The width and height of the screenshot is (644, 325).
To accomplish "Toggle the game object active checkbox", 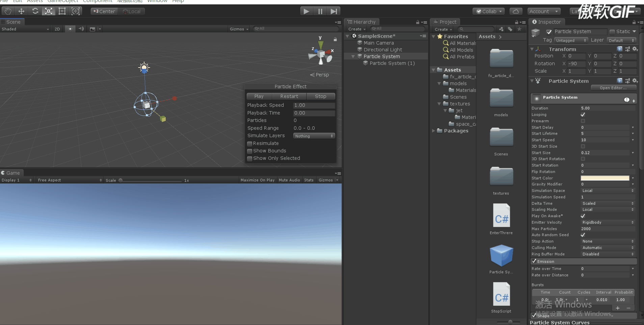I will point(549,32).
